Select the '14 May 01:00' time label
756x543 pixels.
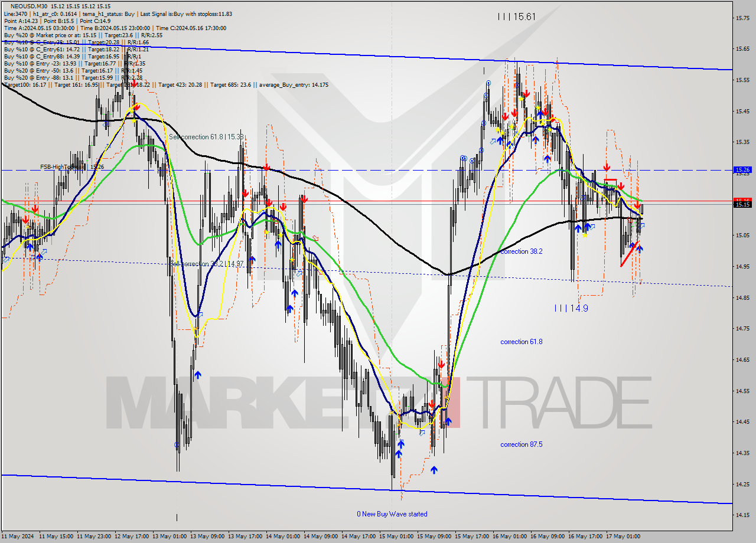[283, 537]
